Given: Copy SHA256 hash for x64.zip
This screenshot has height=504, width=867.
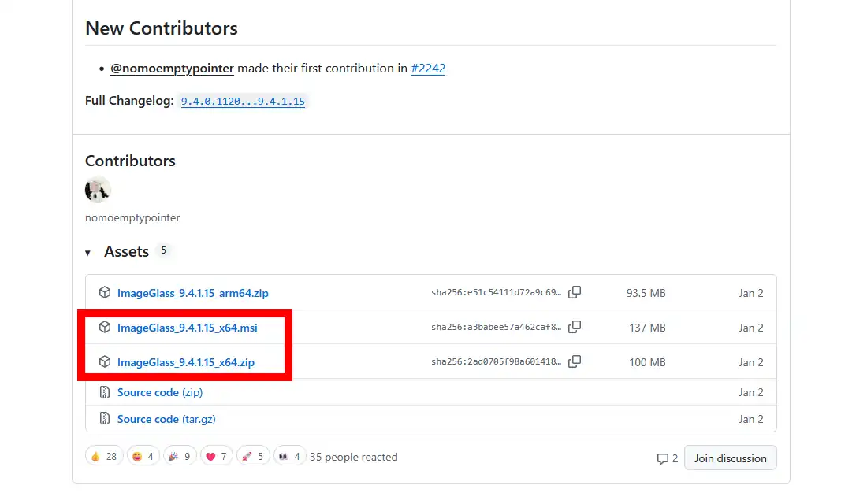Looking at the screenshot, I should click(x=575, y=362).
